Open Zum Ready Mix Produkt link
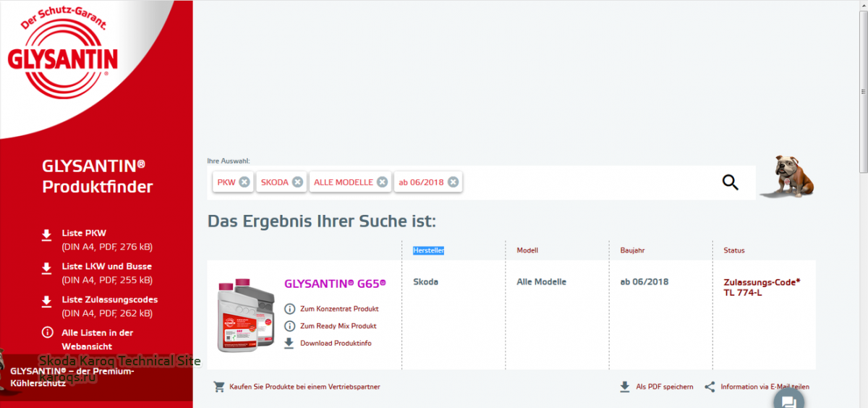 click(x=339, y=326)
